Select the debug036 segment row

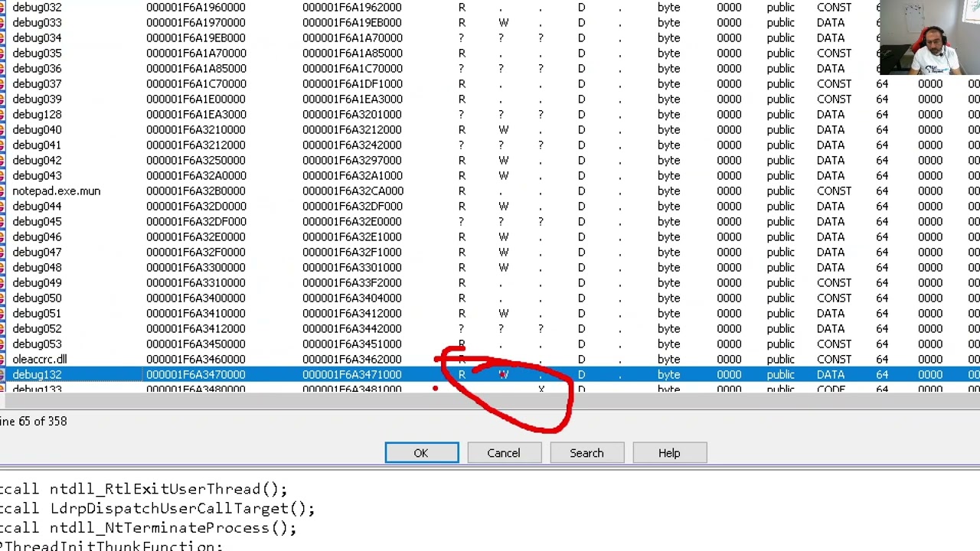490,68
